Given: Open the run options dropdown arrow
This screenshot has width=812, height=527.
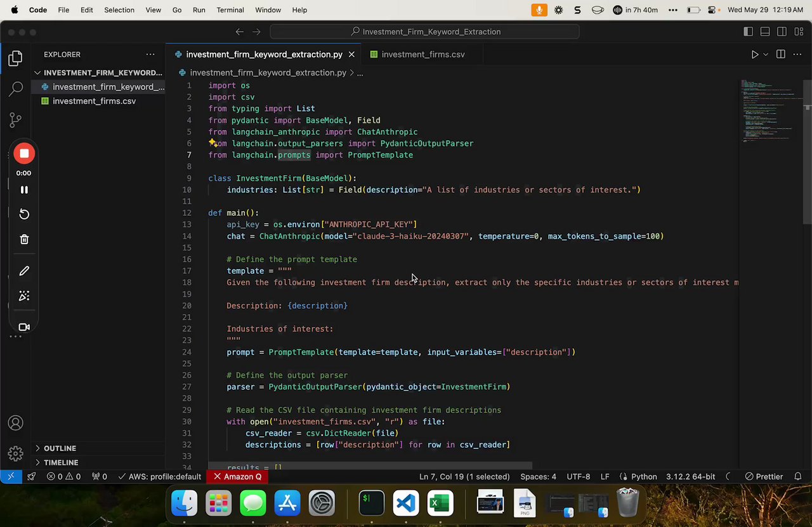Looking at the screenshot, I should point(766,55).
